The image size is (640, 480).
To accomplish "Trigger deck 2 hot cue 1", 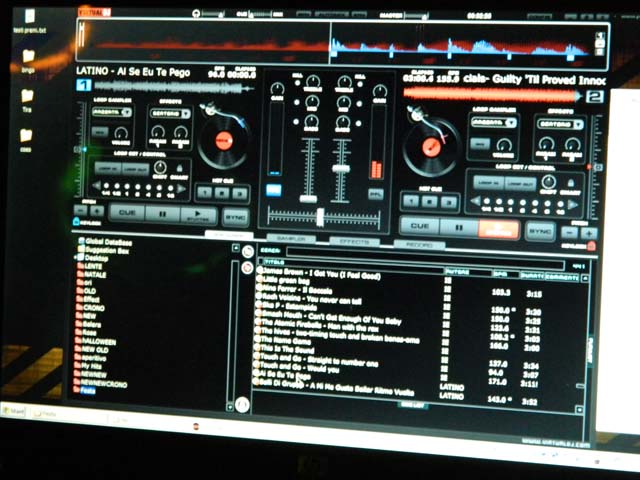I will [411, 200].
